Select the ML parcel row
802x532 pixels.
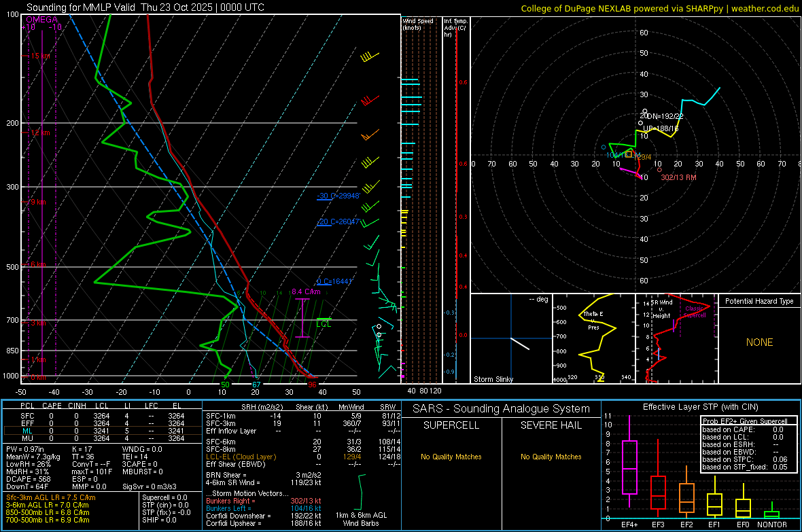(x=102, y=431)
